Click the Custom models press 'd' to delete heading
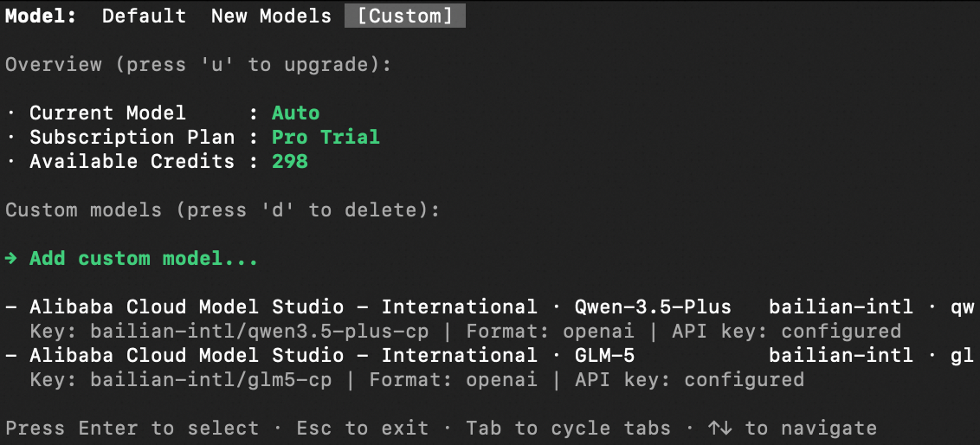Viewport: 980px width, 445px height. pyautogui.click(x=222, y=210)
